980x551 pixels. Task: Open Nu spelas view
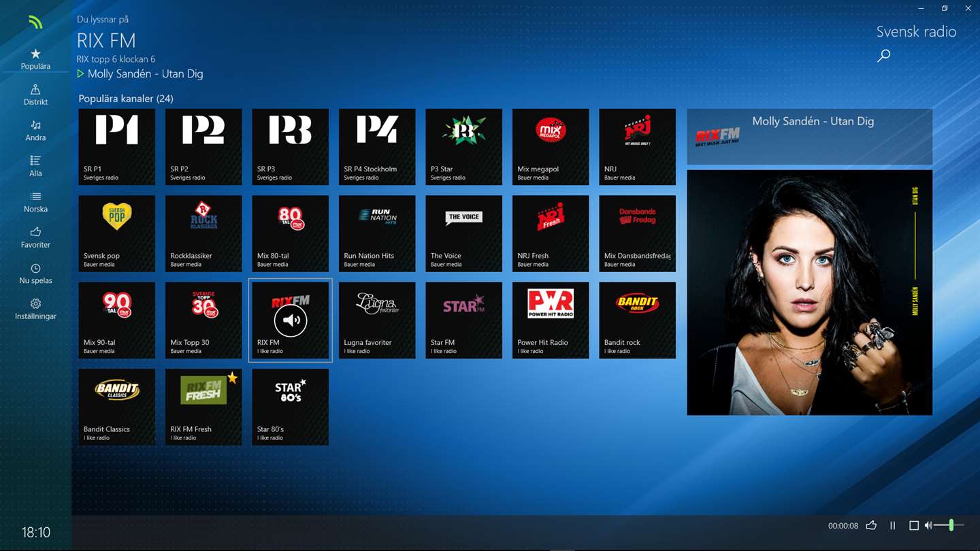(x=35, y=273)
